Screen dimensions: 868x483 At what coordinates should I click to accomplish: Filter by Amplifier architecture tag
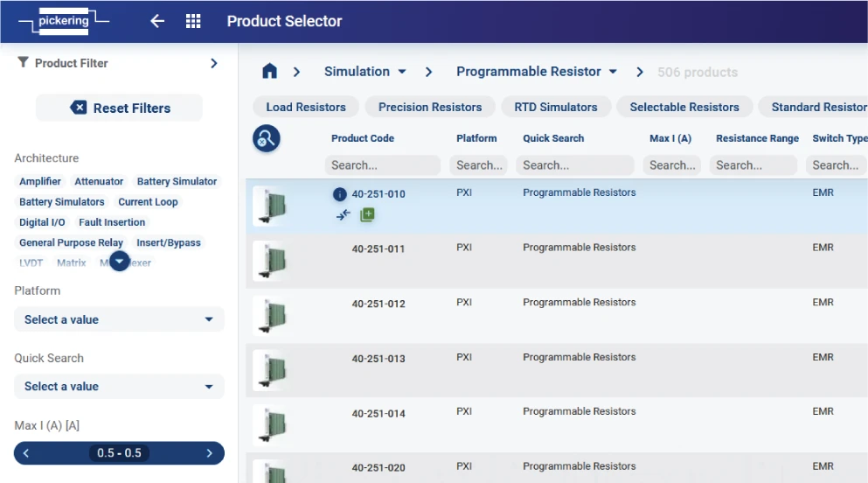pyautogui.click(x=40, y=182)
